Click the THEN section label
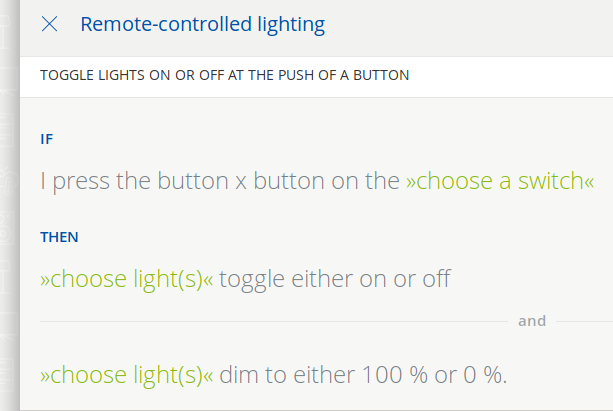The height and width of the screenshot is (411, 613). (x=59, y=237)
